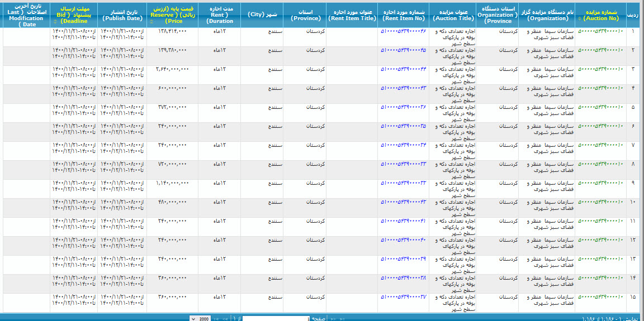Open the rows-per-page dropdown showing 2000
644x321 pixels.
[201, 319]
